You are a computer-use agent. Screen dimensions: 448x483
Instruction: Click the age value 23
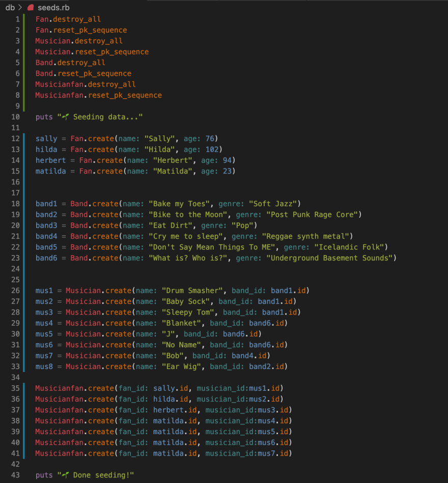tap(227, 171)
